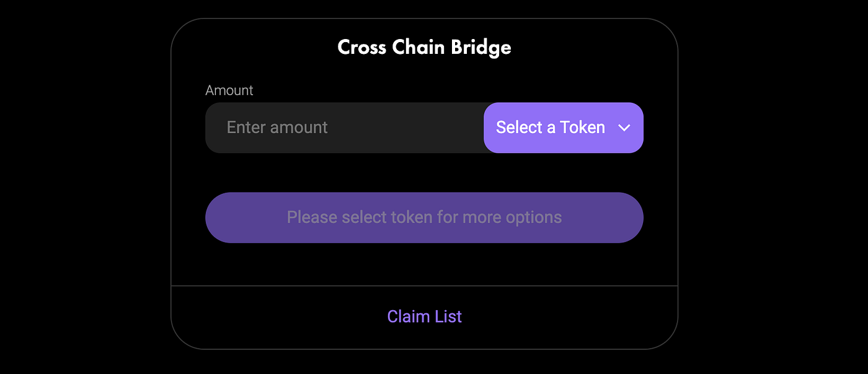
Task: Open the Select a Token dropdown
Action: pos(563,128)
